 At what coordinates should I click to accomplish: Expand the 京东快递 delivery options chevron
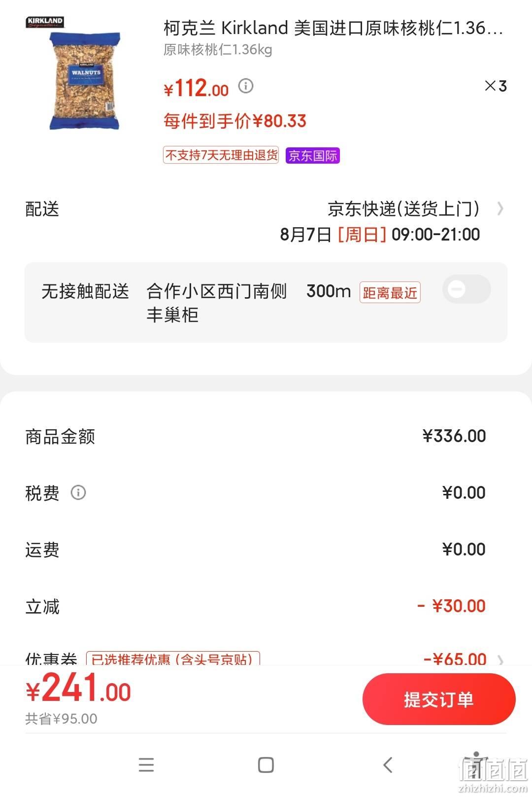pyautogui.click(x=500, y=209)
